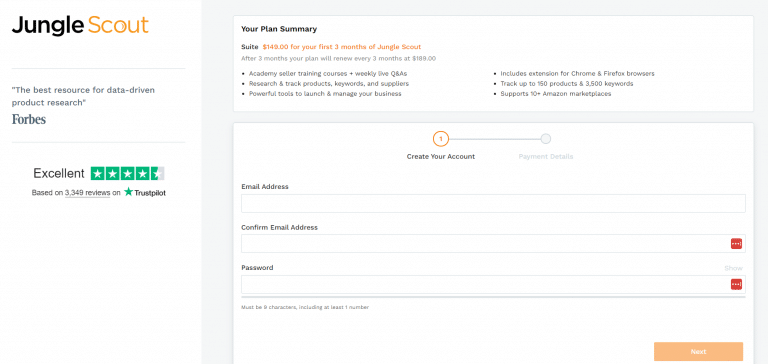The image size is (768, 364).
Task: Click the password strength bar
Action: [493, 296]
